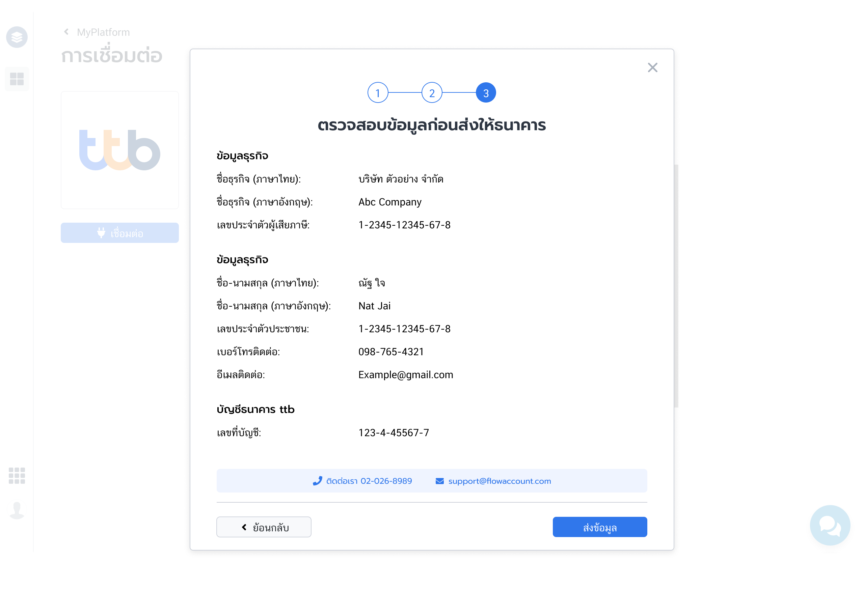Open the live chat bubble

click(830, 525)
